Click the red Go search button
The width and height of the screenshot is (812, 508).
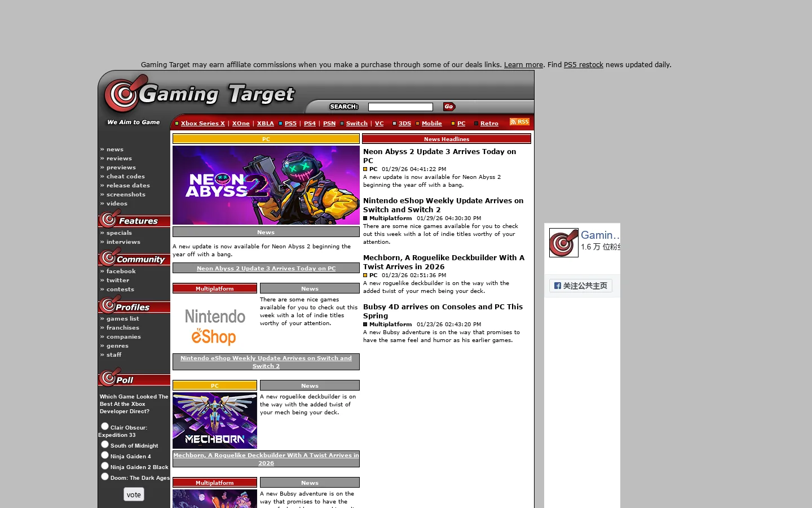pyautogui.click(x=449, y=107)
